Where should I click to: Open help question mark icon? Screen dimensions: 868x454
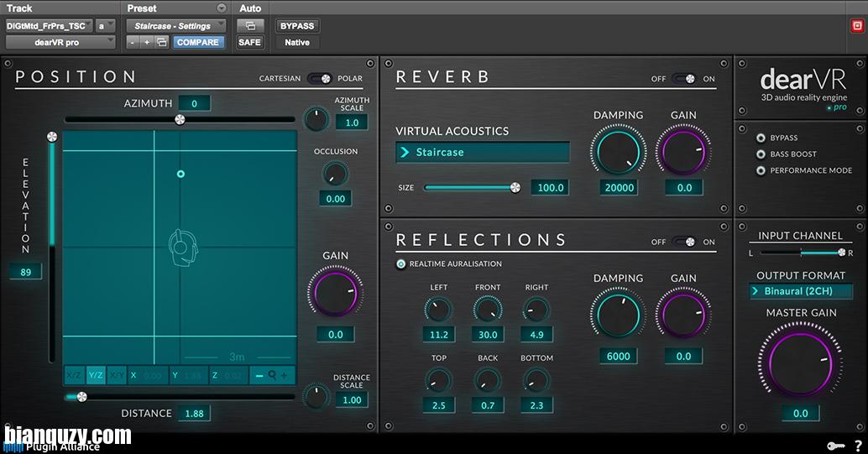858,445
